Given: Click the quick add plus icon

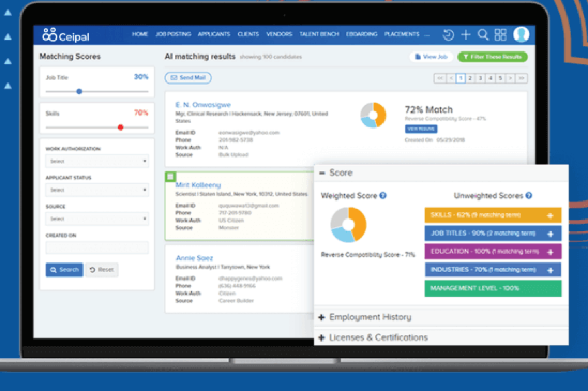Looking at the screenshot, I should [466, 34].
